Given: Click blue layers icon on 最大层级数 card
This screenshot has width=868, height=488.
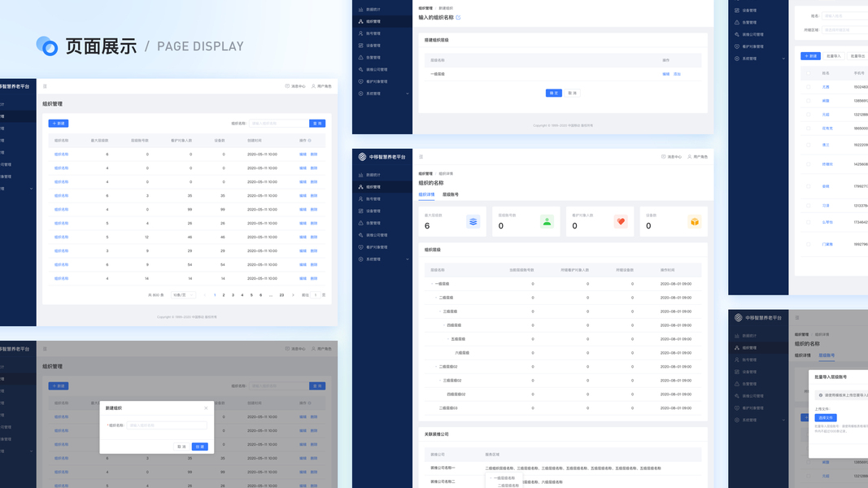Looking at the screenshot, I should pos(473,221).
